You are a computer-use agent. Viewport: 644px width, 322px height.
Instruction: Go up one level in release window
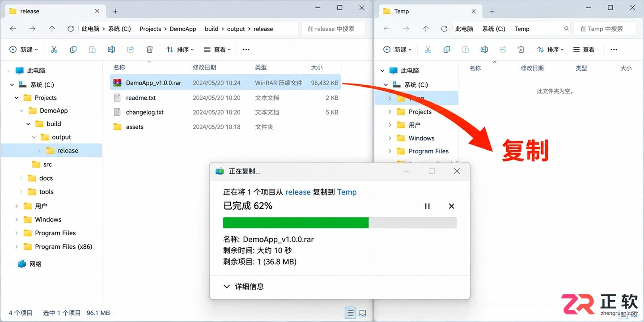[x=52, y=29]
